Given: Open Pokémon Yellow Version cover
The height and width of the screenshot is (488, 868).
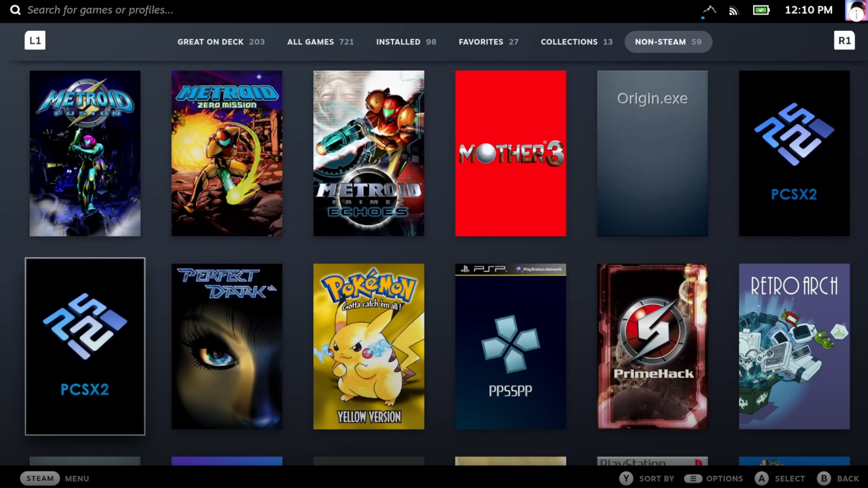Looking at the screenshot, I should click(x=369, y=347).
